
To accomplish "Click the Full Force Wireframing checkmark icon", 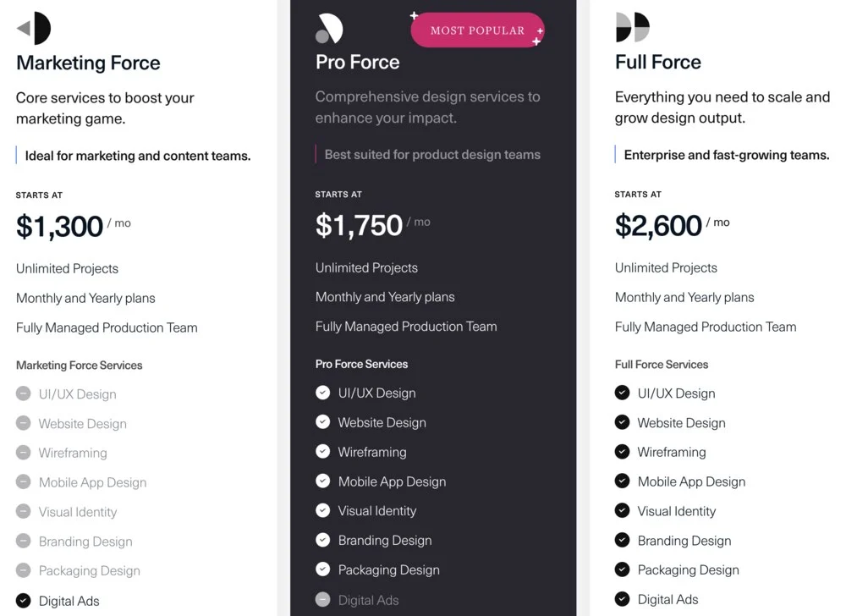I will pyautogui.click(x=622, y=452).
